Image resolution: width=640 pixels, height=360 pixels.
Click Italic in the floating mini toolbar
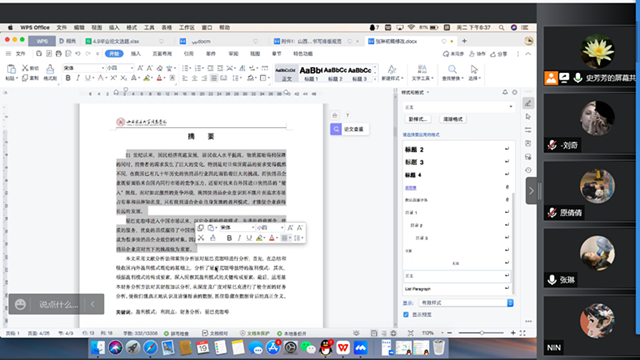(x=239, y=238)
